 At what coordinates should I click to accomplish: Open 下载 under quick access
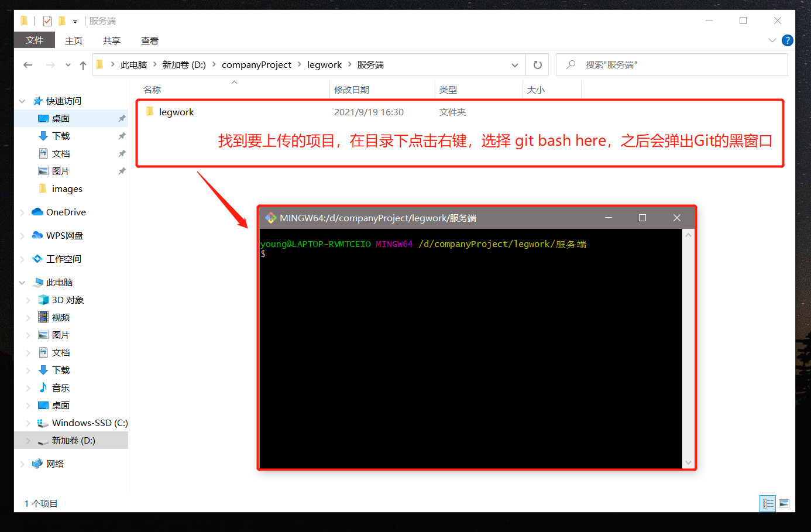pos(61,136)
